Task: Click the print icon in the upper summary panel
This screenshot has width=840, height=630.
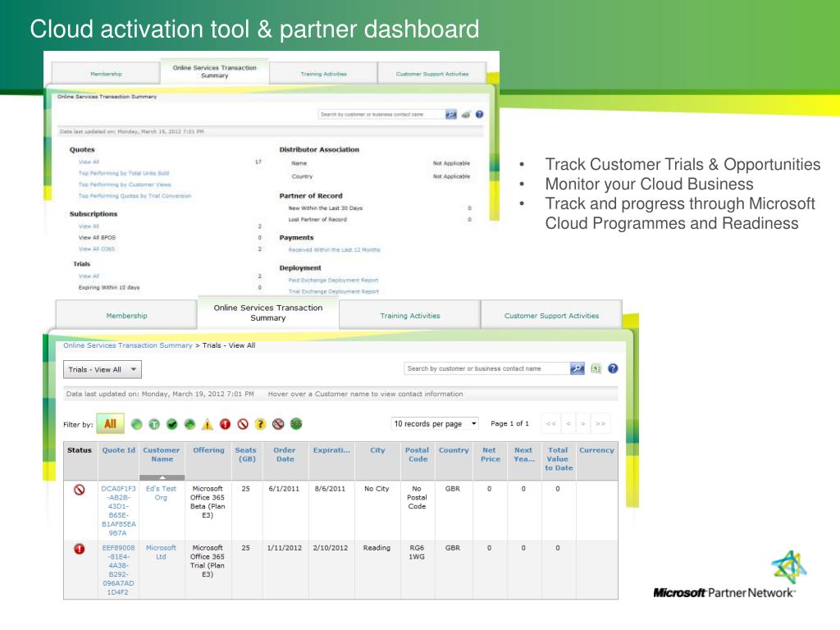Action: (x=466, y=115)
